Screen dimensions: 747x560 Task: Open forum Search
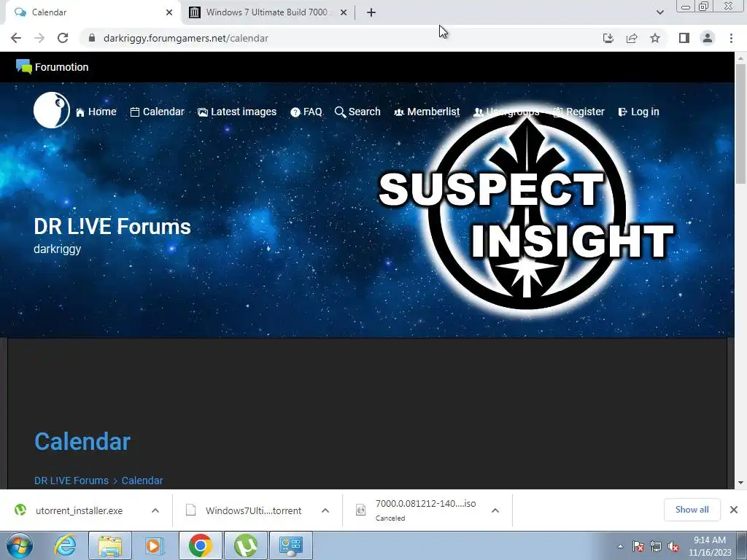357,112
